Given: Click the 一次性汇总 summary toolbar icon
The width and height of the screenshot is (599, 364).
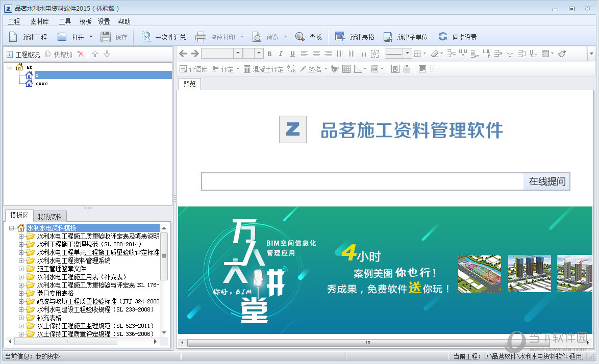Looking at the screenshot, I should point(146,37).
